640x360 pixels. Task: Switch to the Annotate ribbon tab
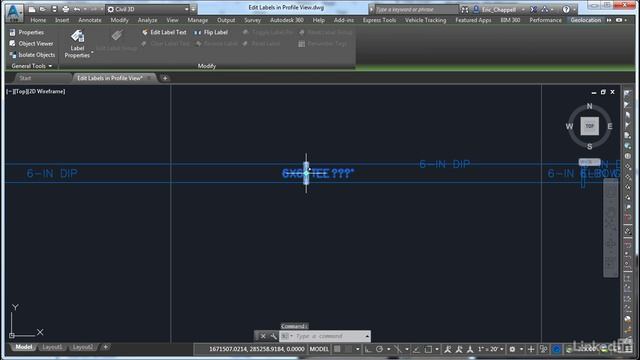click(x=90, y=20)
